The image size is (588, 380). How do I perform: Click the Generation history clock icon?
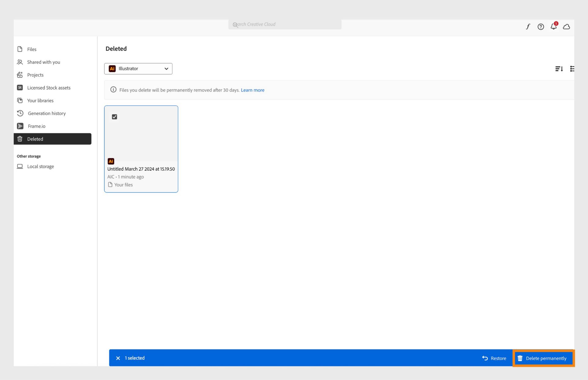20,113
